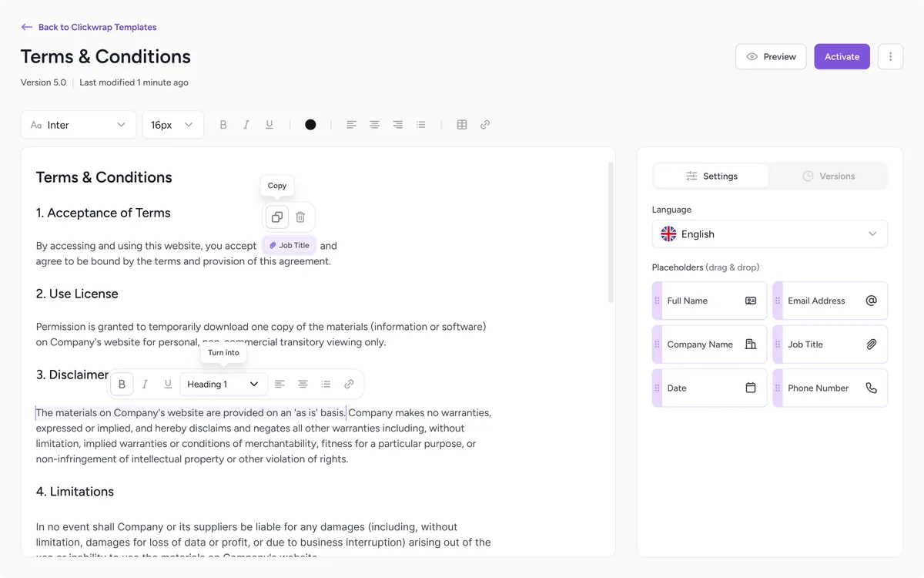Click the link icon in the floating toolbar
The image size is (924, 578).
tap(349, 384)
